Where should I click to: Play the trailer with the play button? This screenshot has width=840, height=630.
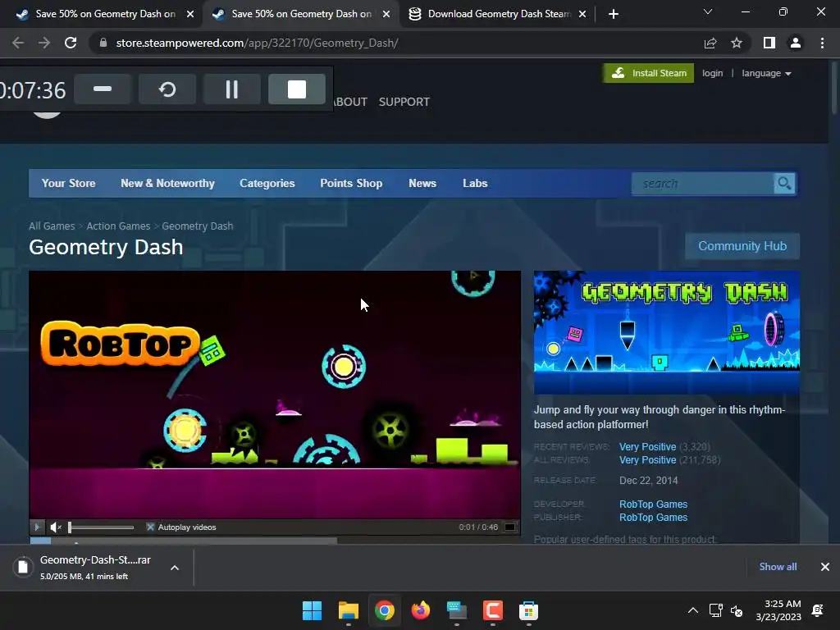click(x=37, y=527)
